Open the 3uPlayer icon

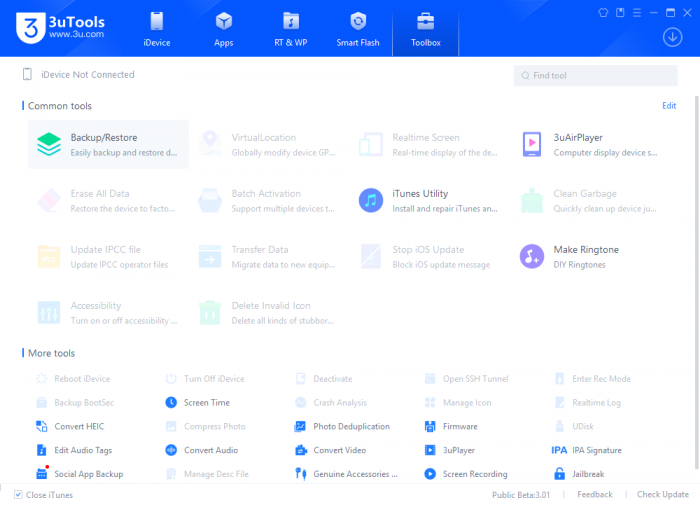[430, 450]
